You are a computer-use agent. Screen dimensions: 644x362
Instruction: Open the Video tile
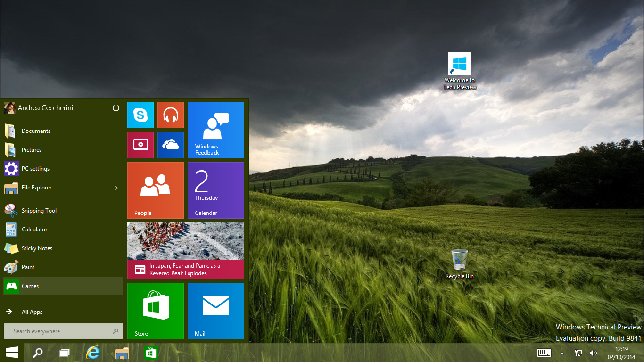140,145
